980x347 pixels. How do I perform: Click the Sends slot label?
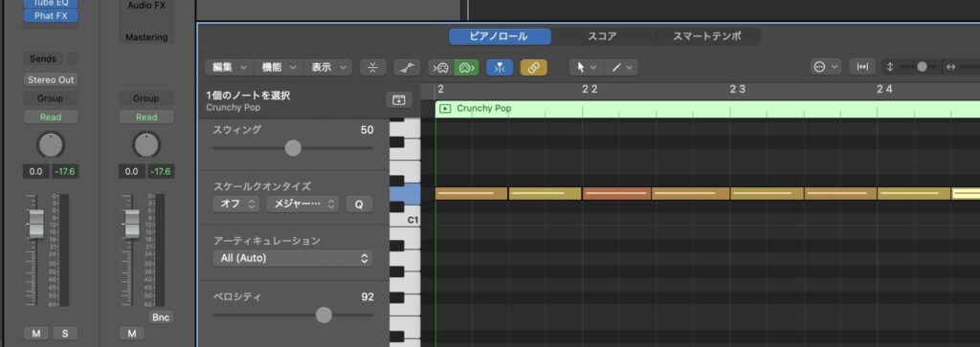(x=43, y=58)
